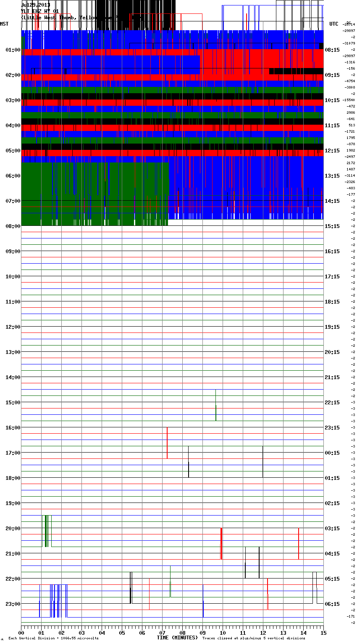
Task: Click the DC offset value '-4754'
Action: pyautogui.click(x=350, y=81)
